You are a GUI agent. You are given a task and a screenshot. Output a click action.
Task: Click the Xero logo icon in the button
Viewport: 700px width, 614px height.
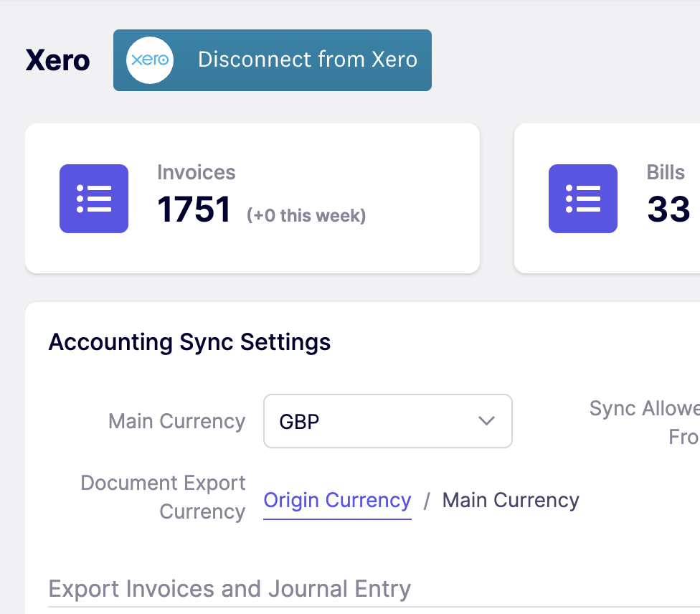pos(148,60)
